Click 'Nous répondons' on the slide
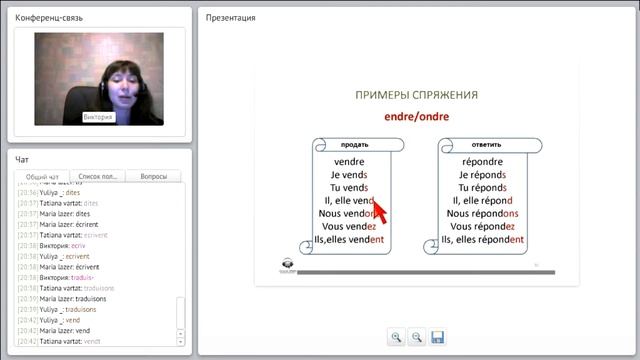 [x=482, y=213]
